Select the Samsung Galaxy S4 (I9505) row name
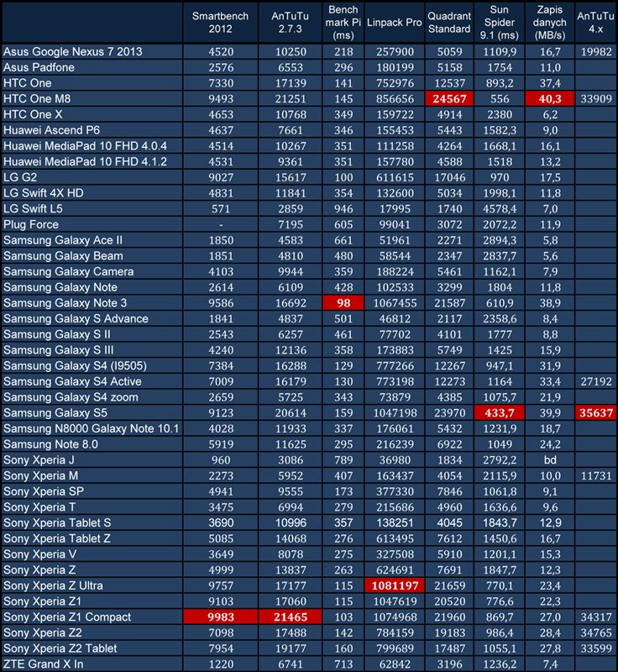Viewport: 618px width, 672px height. point(75,366)
